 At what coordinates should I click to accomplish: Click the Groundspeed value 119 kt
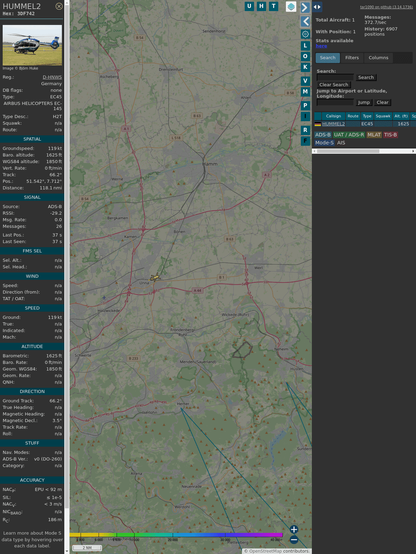click(55, 148)
